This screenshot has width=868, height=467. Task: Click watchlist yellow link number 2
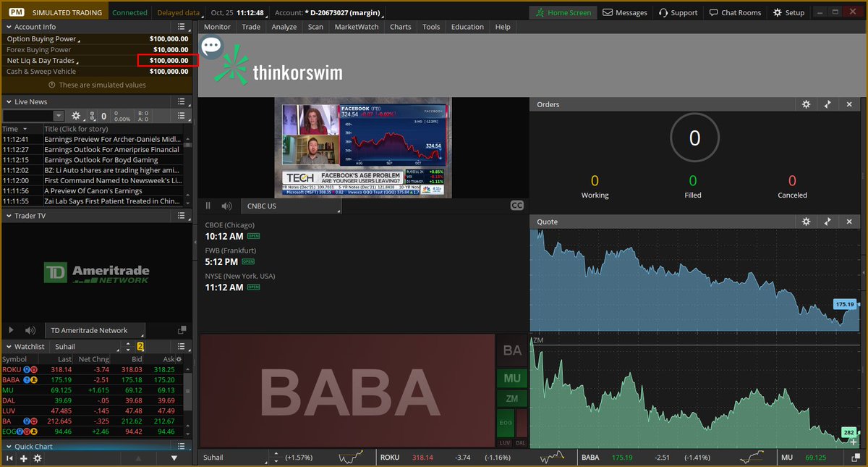point(140,347)
